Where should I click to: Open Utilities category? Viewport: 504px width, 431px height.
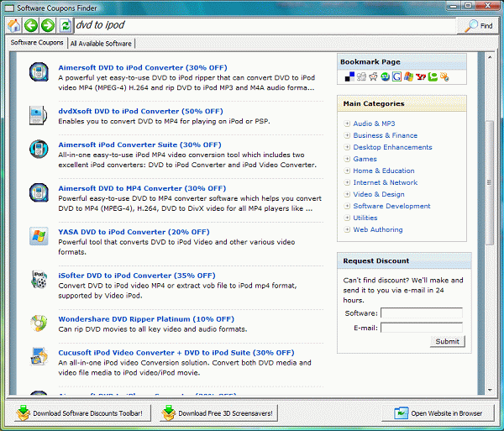[x=365, y=218]
